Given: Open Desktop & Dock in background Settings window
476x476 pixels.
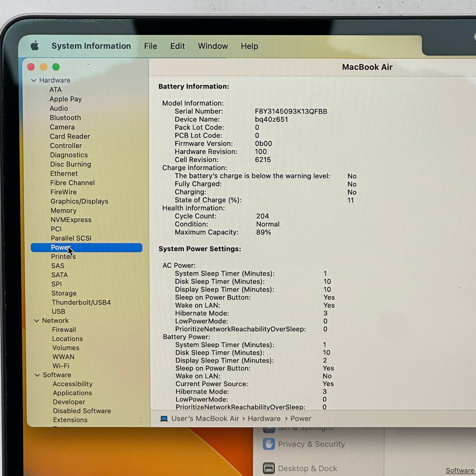Looking at the screenshot, I should pyautogui.click(x=308, y=468).
